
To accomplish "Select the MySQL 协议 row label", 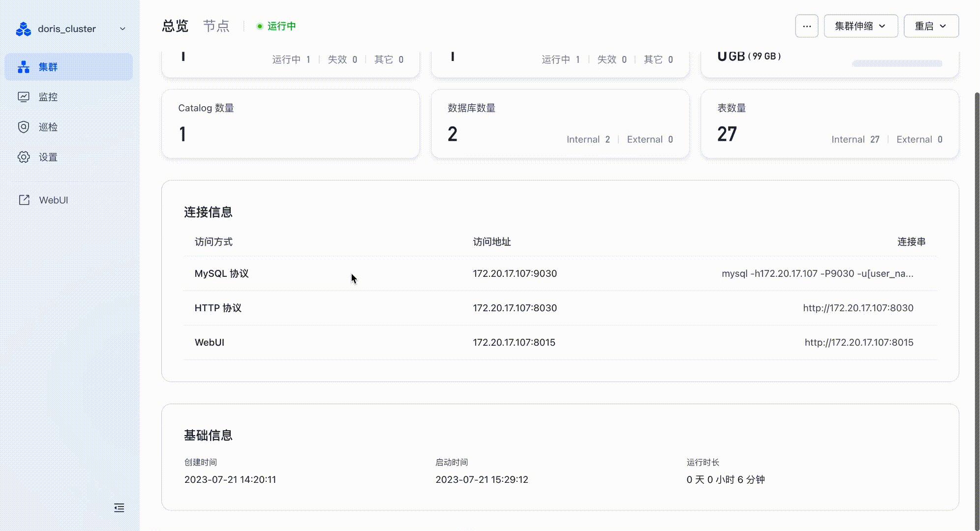I will (221, 273).
